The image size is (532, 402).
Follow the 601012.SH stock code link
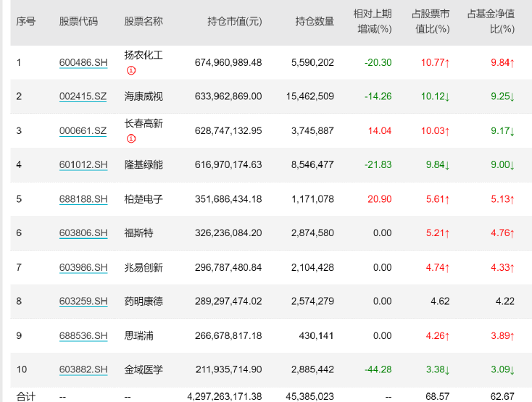83,165
